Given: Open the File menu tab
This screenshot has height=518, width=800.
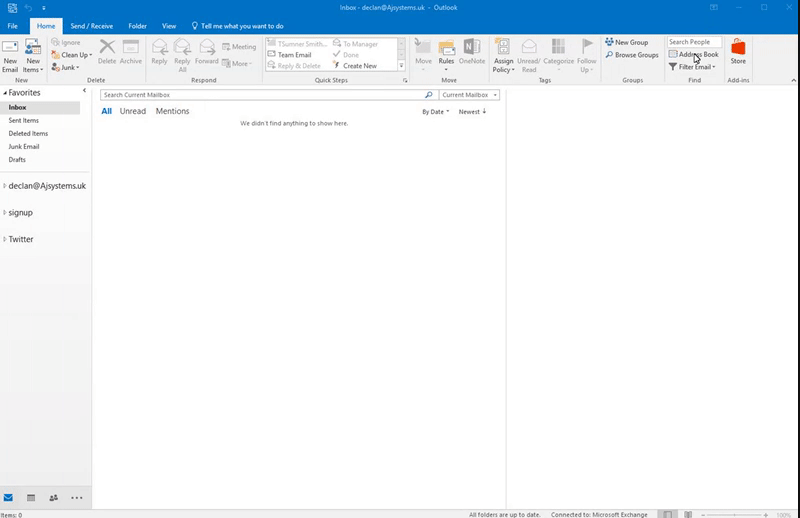Looking at the screenshot, I should pos(12,24).
